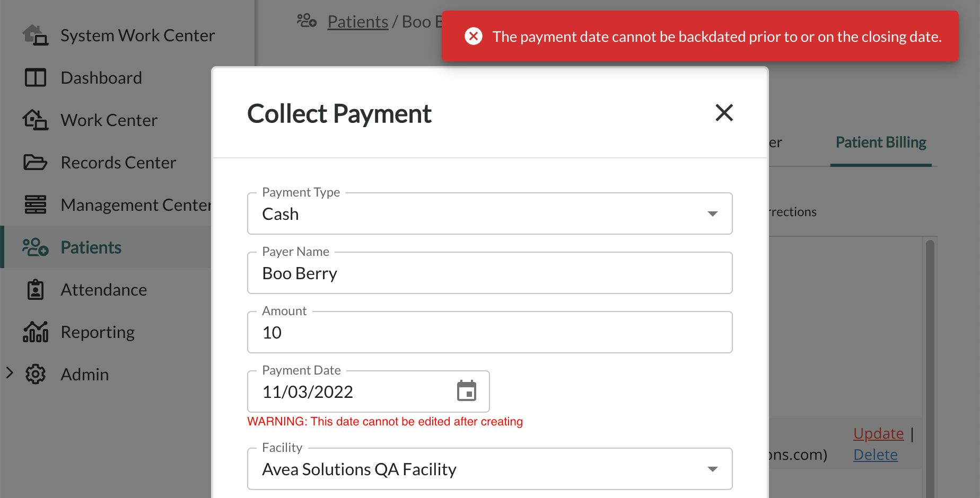Click the Collect Payment title text
Viewport: 980px width, 498px height.
click(339, 114)
